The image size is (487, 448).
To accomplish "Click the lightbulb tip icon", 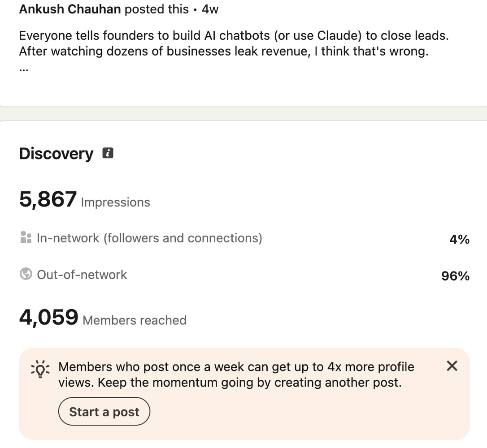I will (40, 369).
